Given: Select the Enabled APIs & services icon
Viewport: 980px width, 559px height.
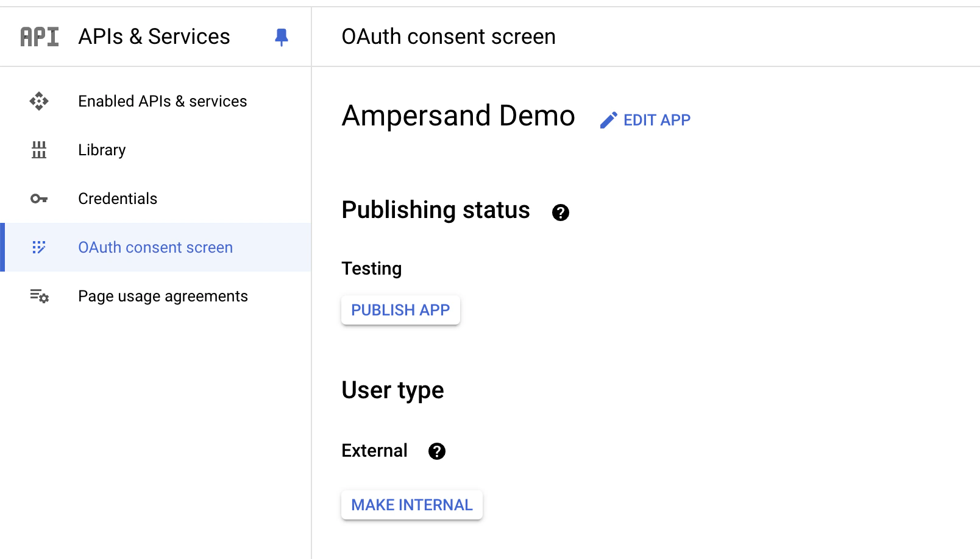Looking at the screenshot, I should pos(38,101).
